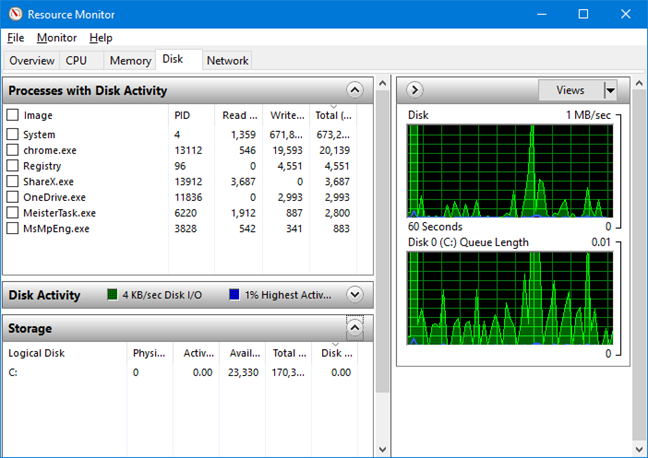Image resolution: width=648 pixels, height=458 pixels.
Task: Sort storage by Available Space header
Action: pyautogui.click(x=243, y=353)
